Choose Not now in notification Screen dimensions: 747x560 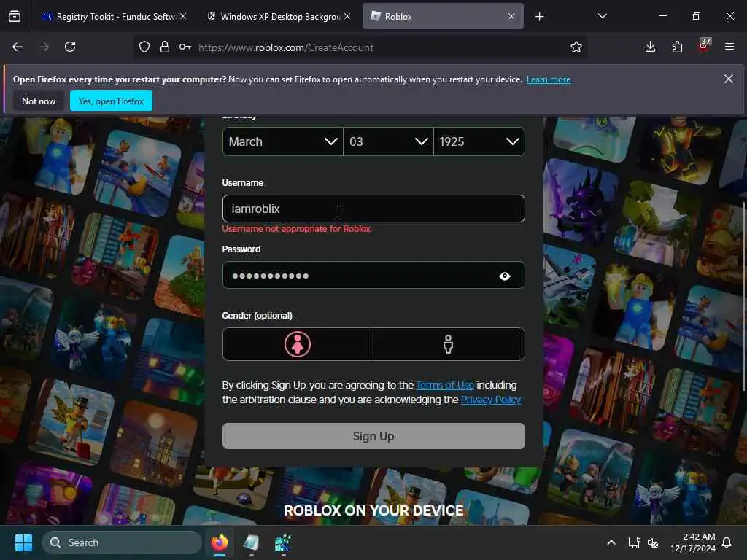(39, 101)
